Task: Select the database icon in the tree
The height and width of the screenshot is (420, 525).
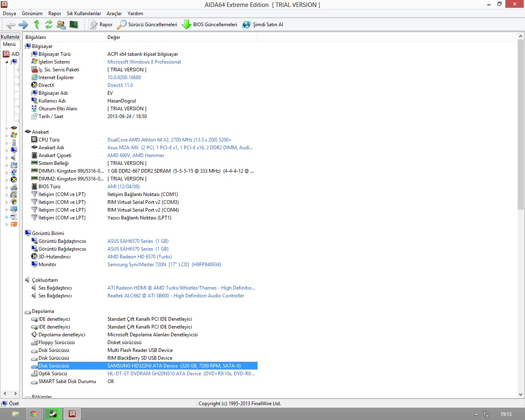Action: 14,217
